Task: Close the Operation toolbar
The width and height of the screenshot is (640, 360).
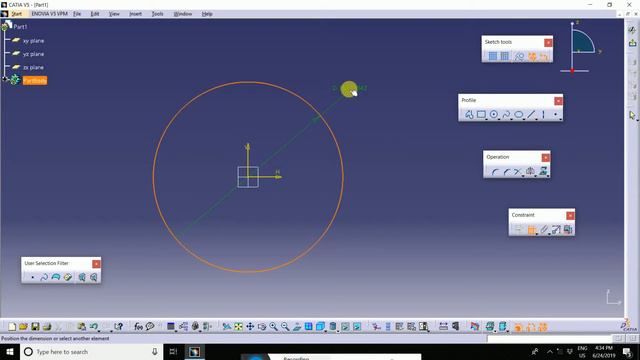Action: [x=546, y=158]
